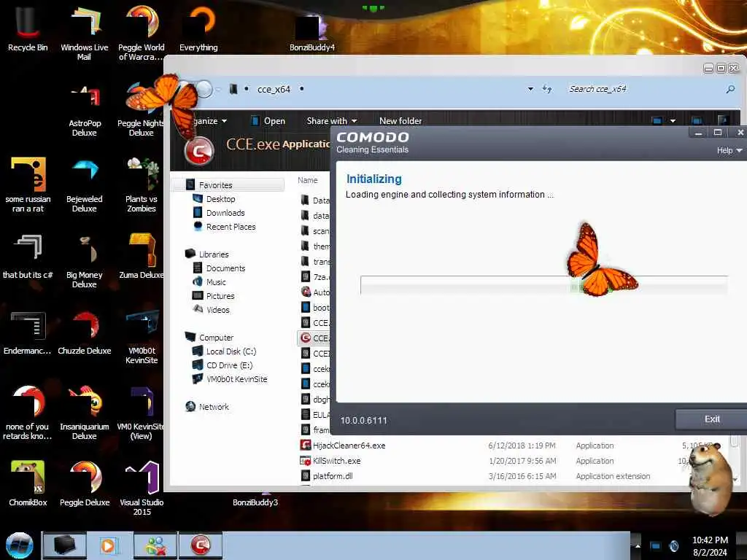The height and width of the screenshot is (560, 747).
Task: Click the Comodo icon in taskbar
Action: coord(201,545)
